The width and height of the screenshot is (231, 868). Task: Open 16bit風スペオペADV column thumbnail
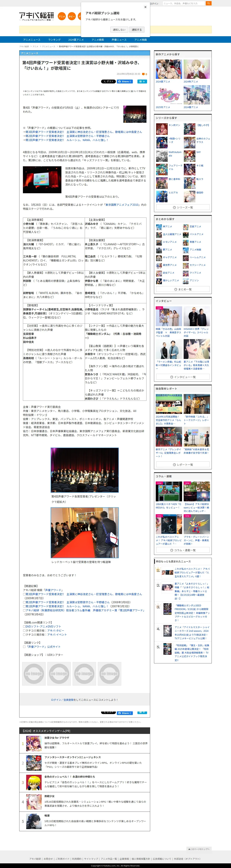coord(169,492)
